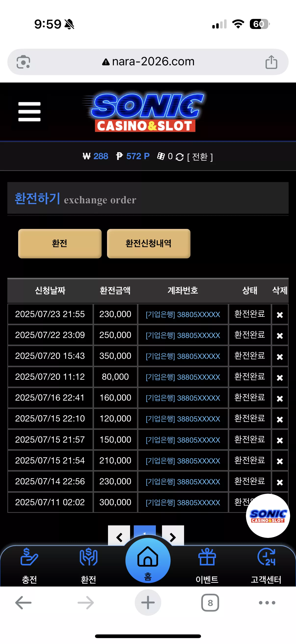
Task: Open the hamburger menu
Action: [x=29, y=112]
